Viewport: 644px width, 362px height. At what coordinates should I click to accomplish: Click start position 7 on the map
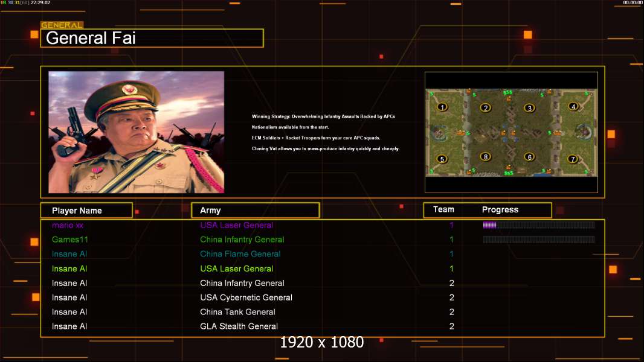[x=573, y=159]
